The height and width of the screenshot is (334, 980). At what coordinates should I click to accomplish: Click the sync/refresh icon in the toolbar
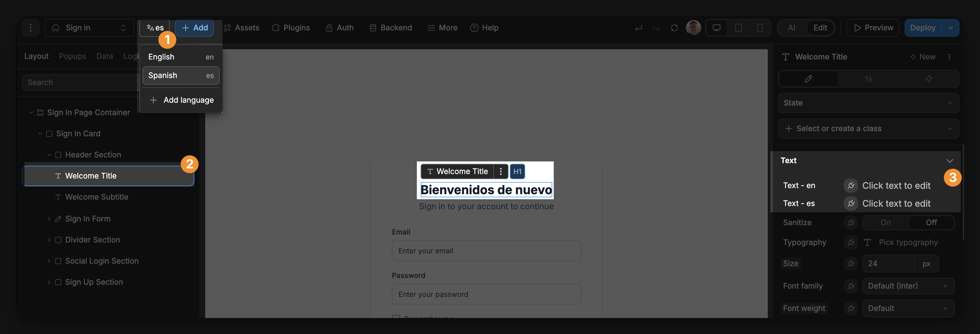(674, 28)
